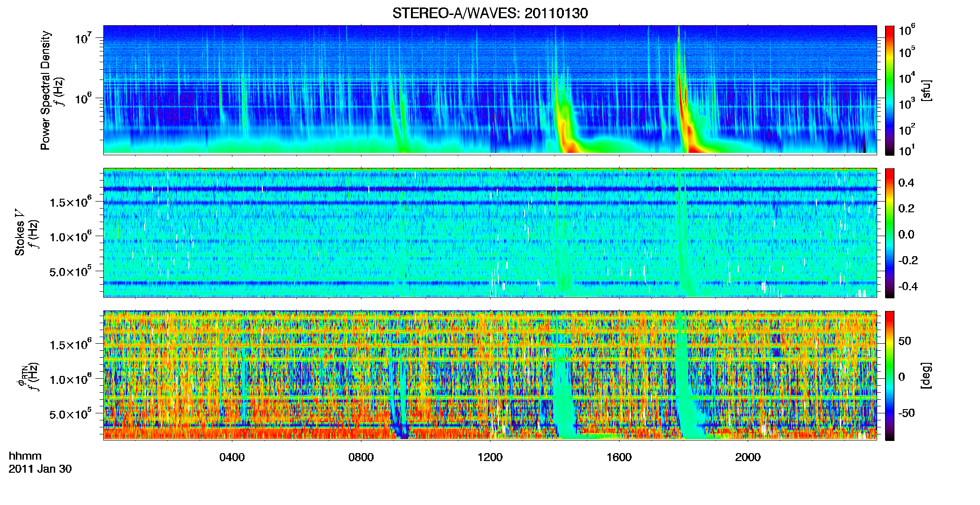Image resolution: width=980 pixels, height=505 pixels.
Task: Click the plot title STEREO-A/WAVES: 20110130
Action: 490,13
